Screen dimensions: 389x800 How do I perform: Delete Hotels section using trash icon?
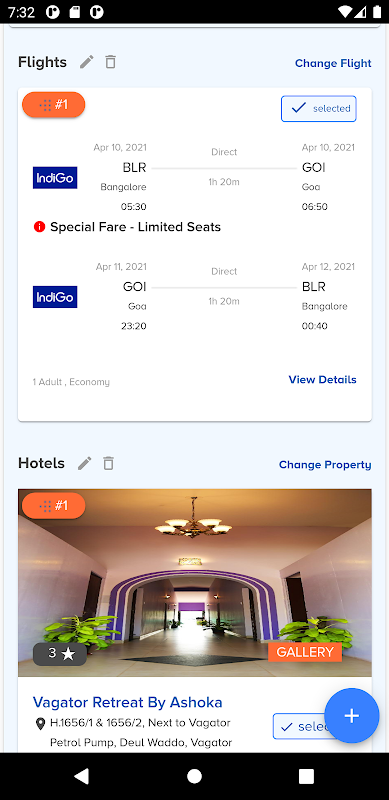pos(108,463)
